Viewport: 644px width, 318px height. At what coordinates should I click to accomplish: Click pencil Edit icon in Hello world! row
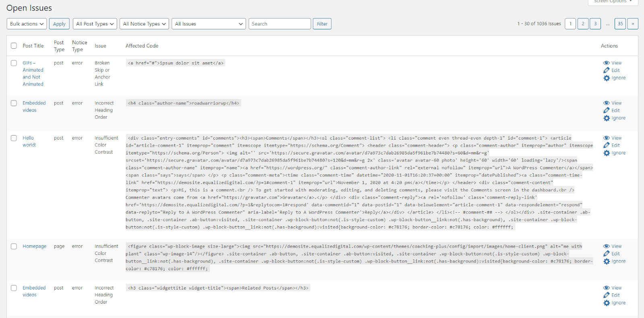(x=606, y=145)
